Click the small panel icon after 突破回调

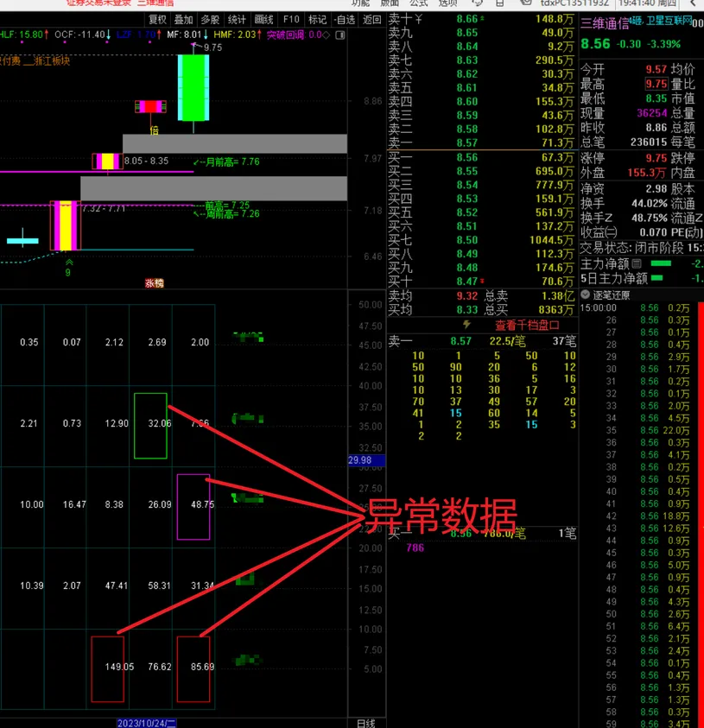(339, 35)
